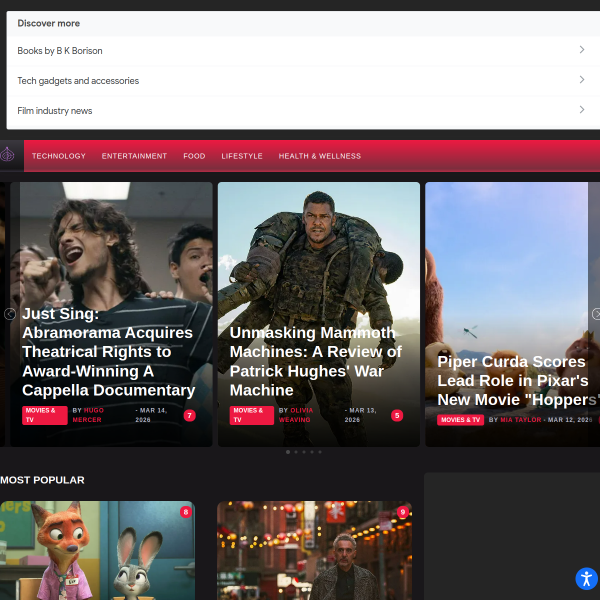Expand 'Tech gadgets and accessories' chevron

tap(582, 80)
